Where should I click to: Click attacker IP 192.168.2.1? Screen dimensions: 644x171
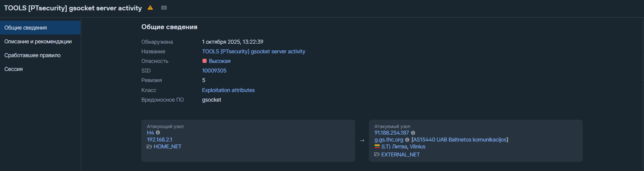tap(159, 140)
